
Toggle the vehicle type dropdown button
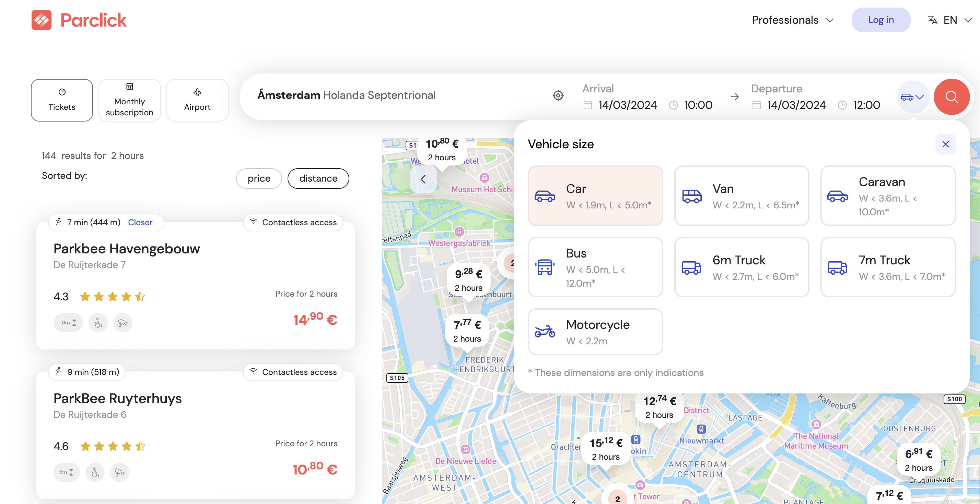point(912,97)
